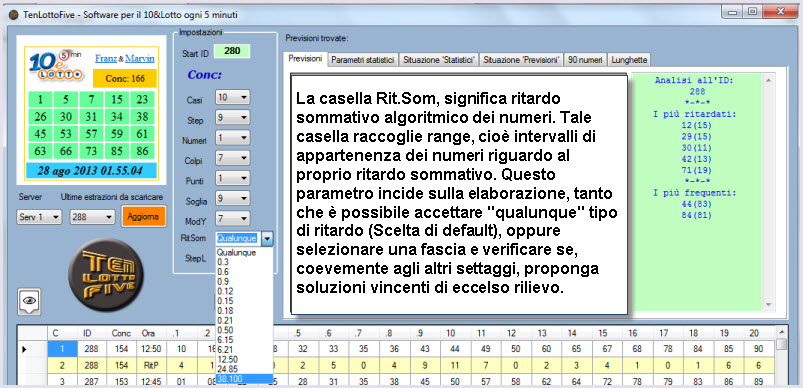803x388 pixels.
Task: Open the Colpi dropdown
Action: click(x=233, y=157)
